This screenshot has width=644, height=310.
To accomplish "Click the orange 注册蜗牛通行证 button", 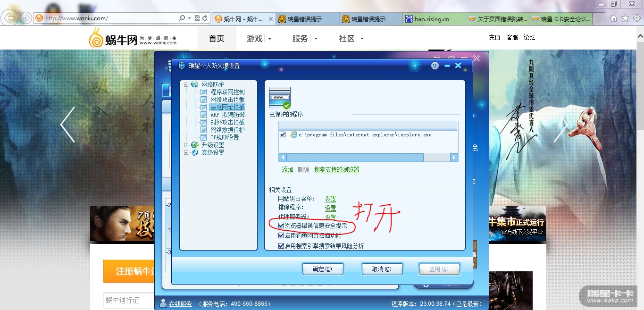I will [130, 271].
